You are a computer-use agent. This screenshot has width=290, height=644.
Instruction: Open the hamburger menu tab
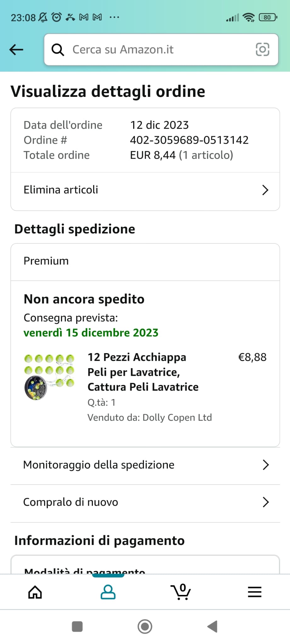(254, 592)
